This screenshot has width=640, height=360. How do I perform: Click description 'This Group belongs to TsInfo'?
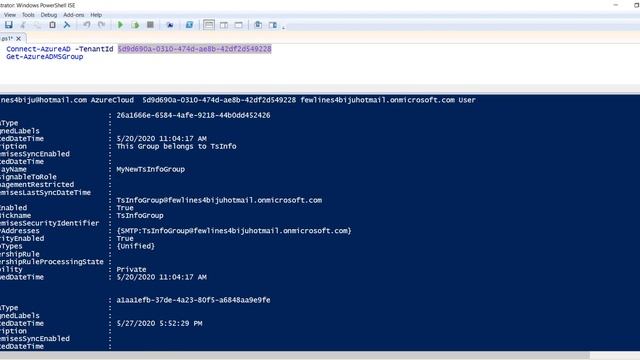(x=176, y=146)
